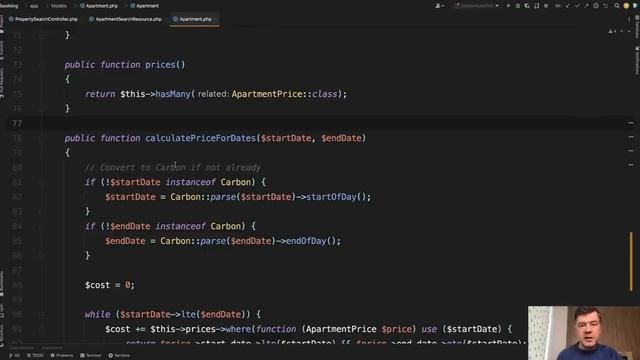This screenshot has width=640, height=360.
Task: Open the Structure sidebar tool button
Action: [x=2, y=335]
